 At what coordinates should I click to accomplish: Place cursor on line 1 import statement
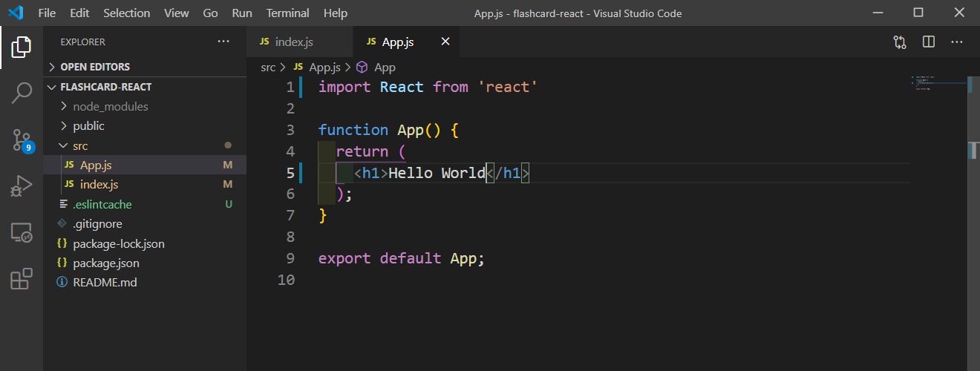pos(428,87)
